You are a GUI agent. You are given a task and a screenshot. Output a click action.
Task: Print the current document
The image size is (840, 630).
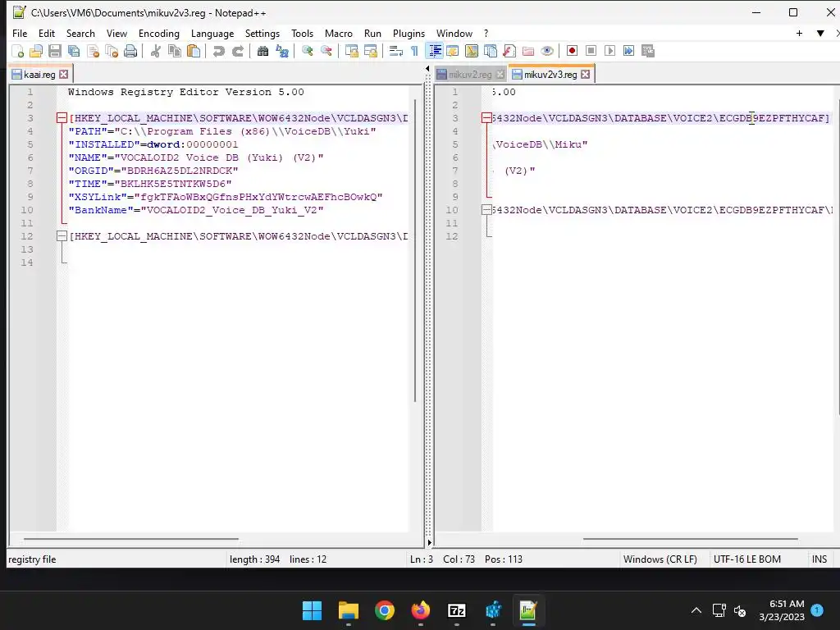click(130, 51)
